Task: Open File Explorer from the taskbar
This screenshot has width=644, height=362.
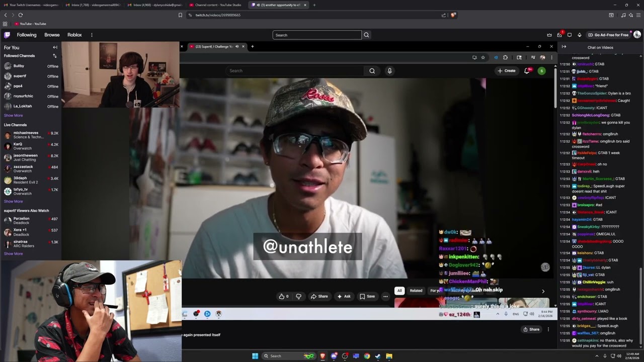Action: pos(389,356)
